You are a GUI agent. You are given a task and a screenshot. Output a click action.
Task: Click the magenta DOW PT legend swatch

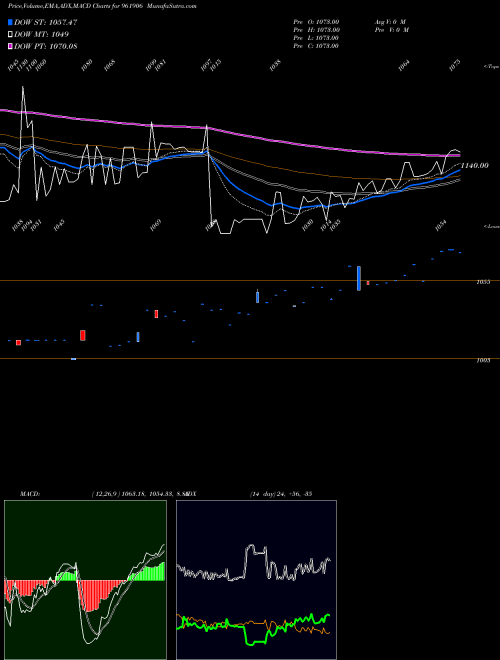[x=11, y=46]
